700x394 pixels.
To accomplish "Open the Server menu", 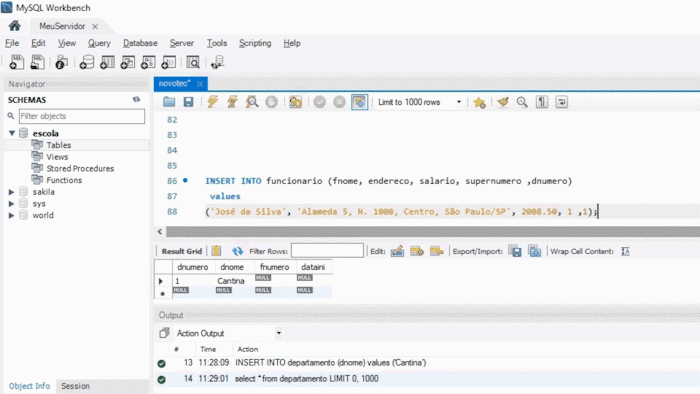I will (x=182, y=43).
